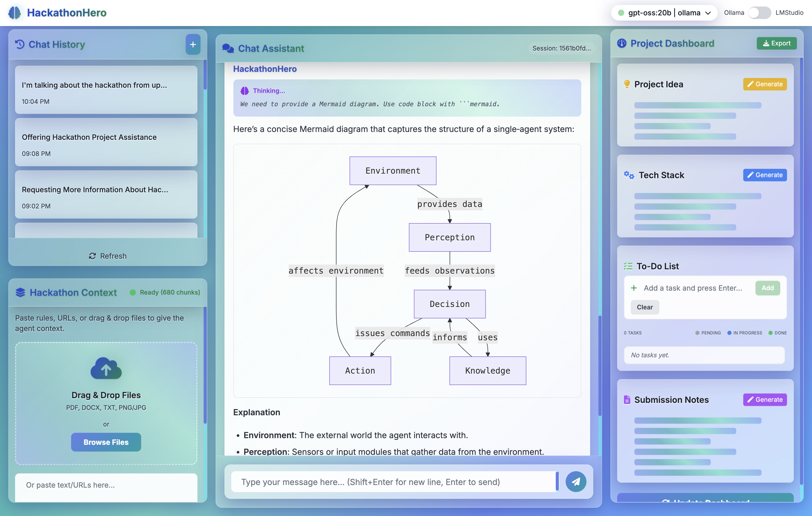Click the Project Idea lightbulb icon
812x516 pixels.
click(x=627, y=84)
